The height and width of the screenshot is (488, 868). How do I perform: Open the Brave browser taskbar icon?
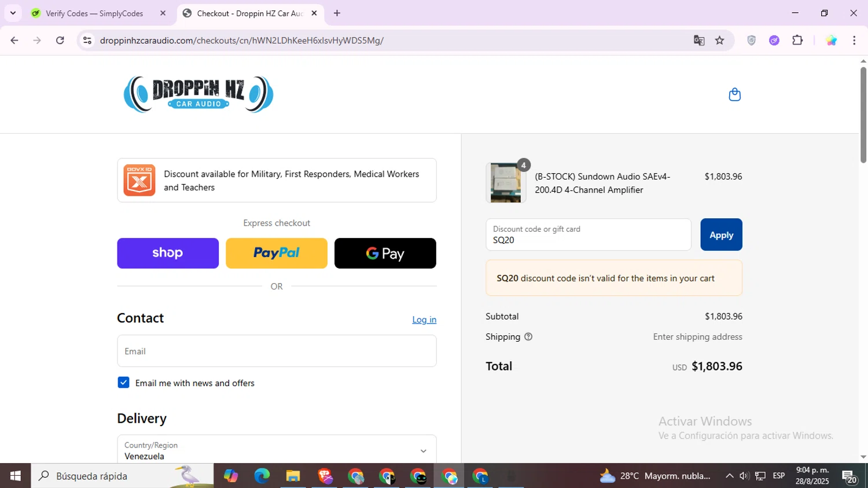pos(325,476)
